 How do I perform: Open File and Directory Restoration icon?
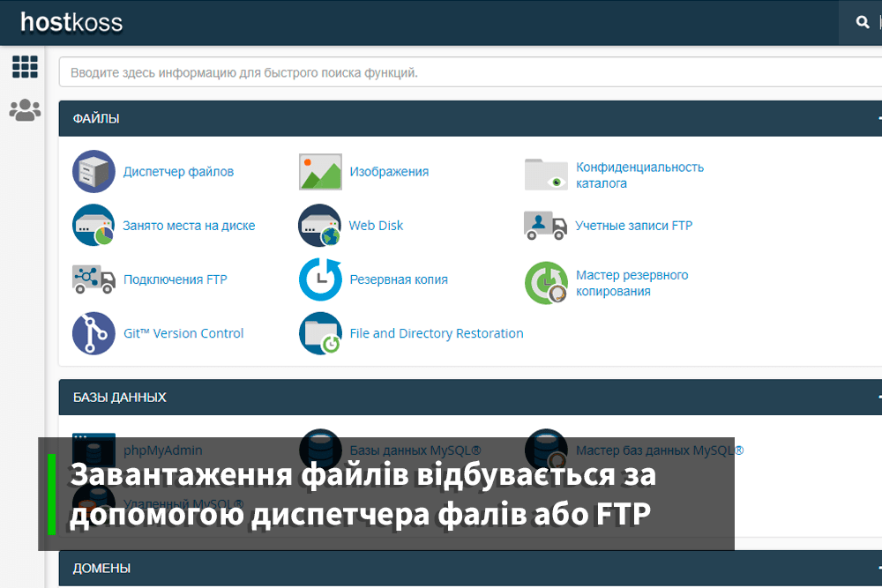pyautogui.click(x=320, y=333)
